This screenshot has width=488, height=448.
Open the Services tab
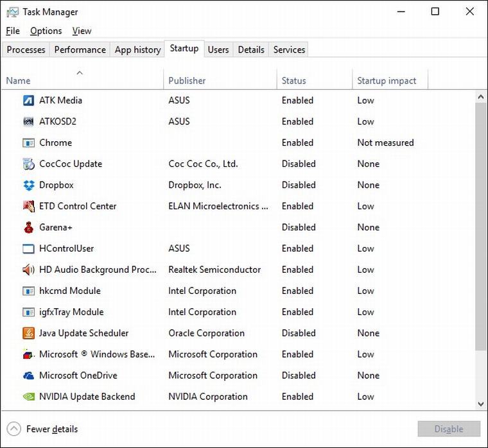point(289,50)
